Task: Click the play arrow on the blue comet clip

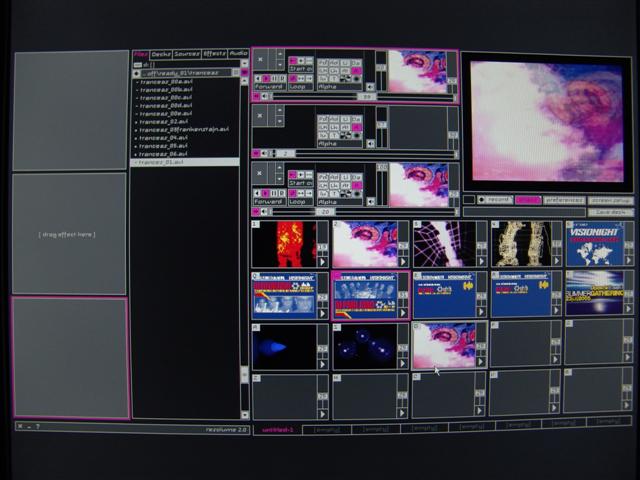Action: click(323, 364)
